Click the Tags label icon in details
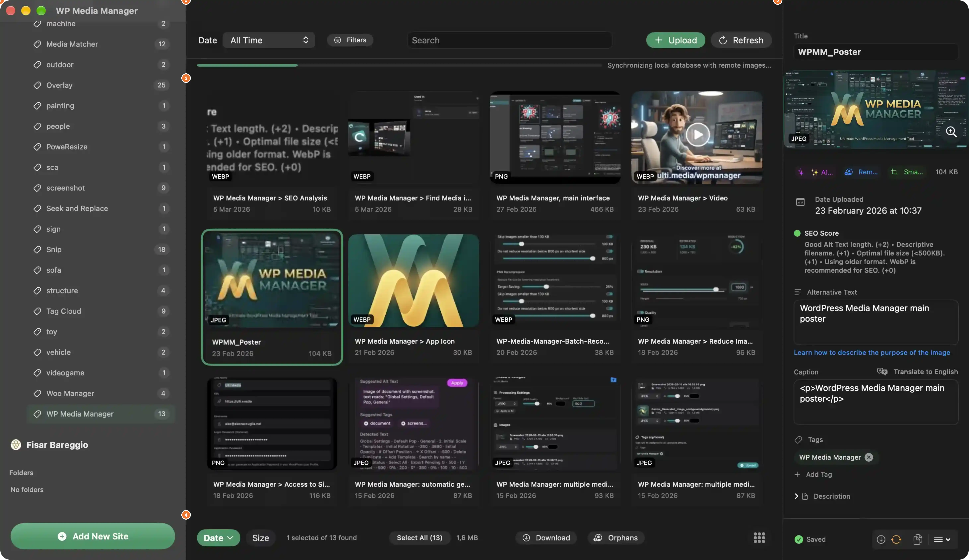This screenshot has width=969, height=560. pos(798,440)
